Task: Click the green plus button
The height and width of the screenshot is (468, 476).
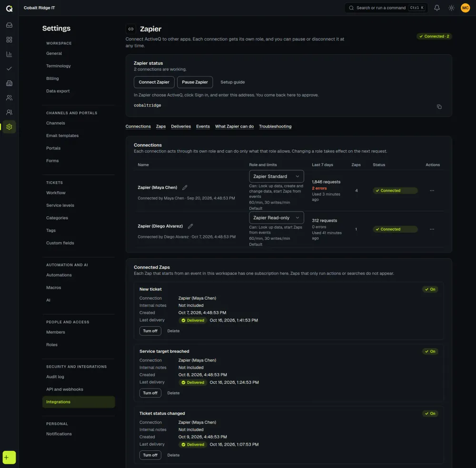Action: pos(9,458)
